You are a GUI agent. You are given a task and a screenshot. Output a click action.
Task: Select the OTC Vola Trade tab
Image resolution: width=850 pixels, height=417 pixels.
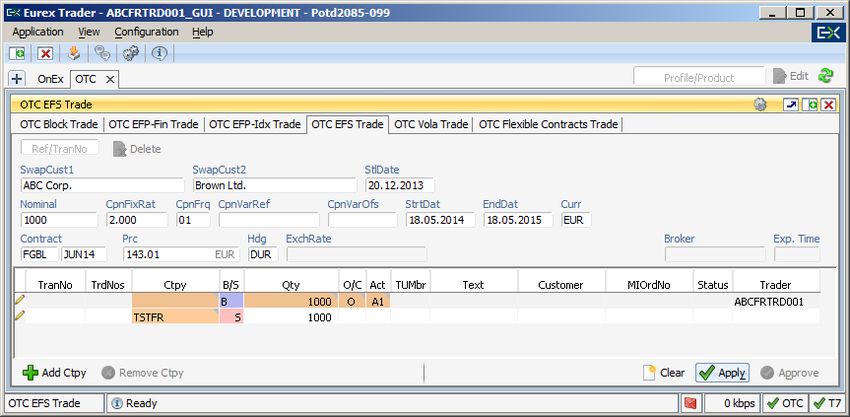[431, 124]
